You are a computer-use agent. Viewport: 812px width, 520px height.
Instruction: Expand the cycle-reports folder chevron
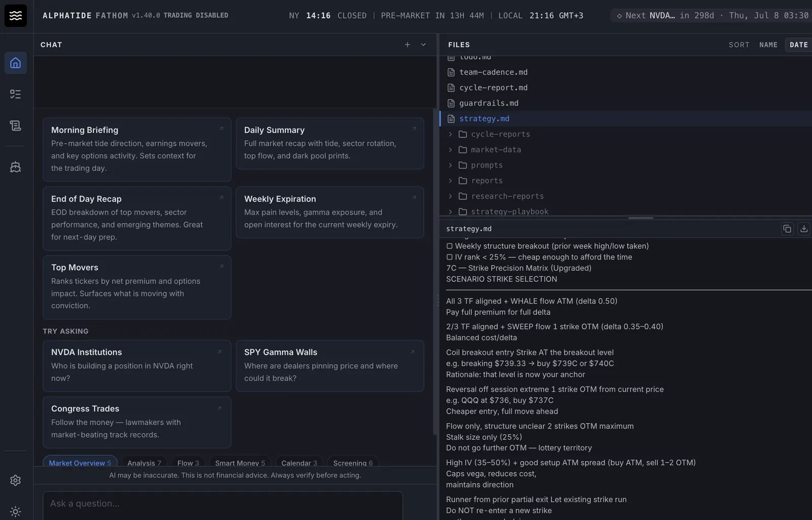[x=450, y=134]
